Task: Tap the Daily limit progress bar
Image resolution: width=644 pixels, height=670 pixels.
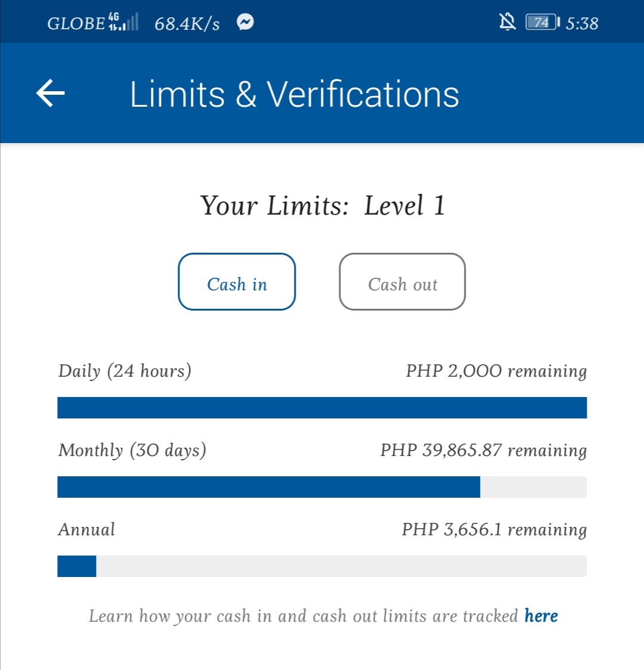Action: (x=322, y=408)
